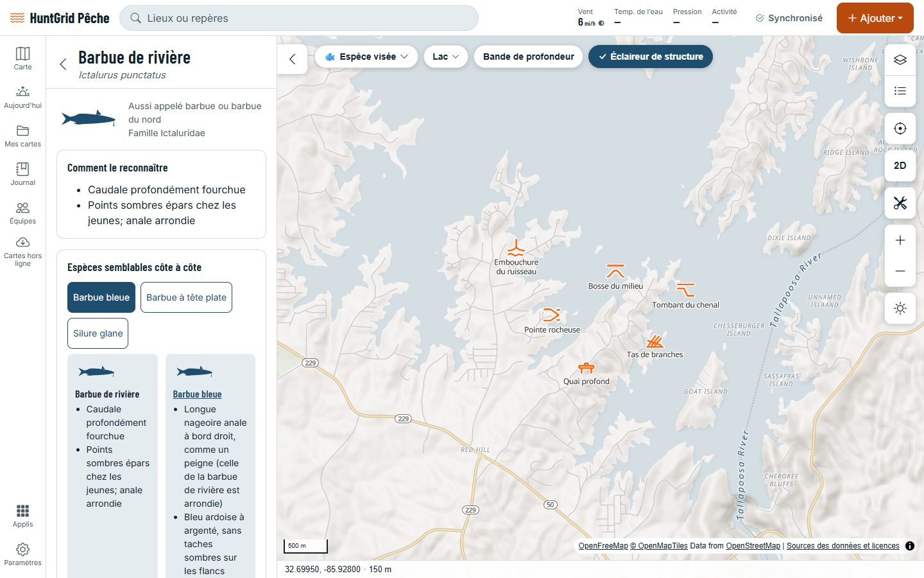Open the map attribution info icon

pos(910,546)
